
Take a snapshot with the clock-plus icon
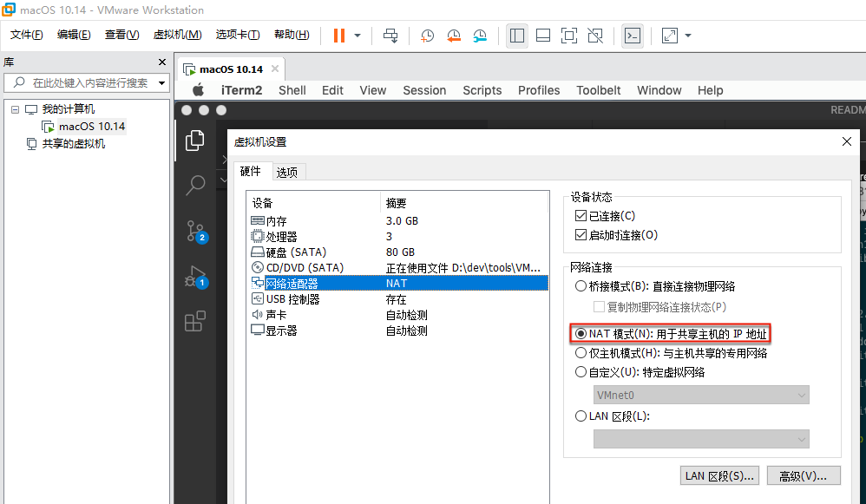pos(427,36)
